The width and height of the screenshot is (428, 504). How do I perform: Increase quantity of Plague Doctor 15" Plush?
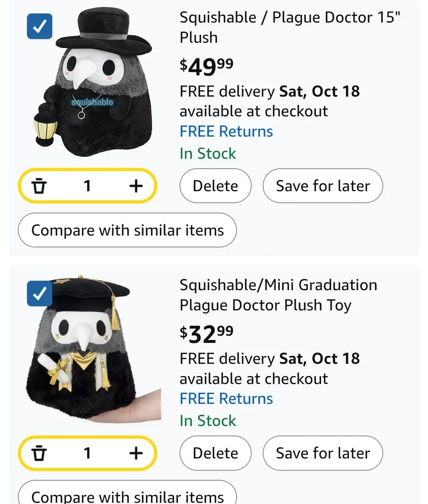[x=136, y=186]
